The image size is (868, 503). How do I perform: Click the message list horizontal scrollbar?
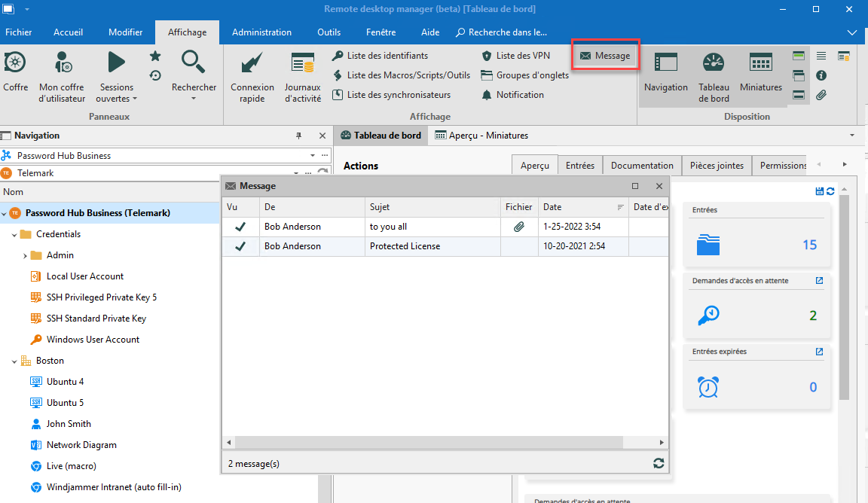tap(445, 443)
